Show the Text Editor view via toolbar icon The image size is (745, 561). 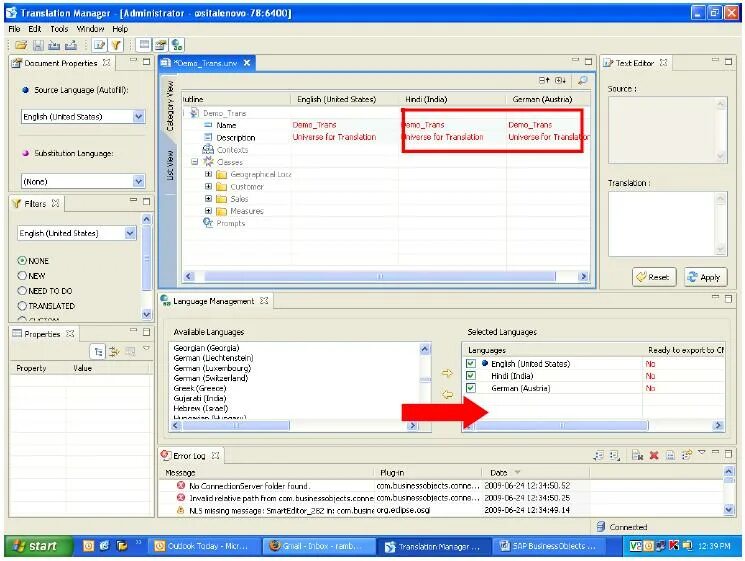pyautogui.click(x=99, y=45)
